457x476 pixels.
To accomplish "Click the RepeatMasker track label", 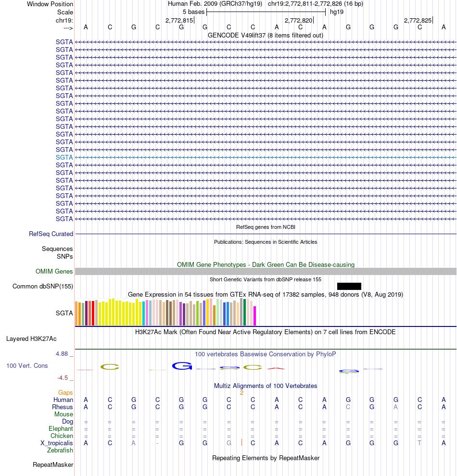I will (53, 465).
